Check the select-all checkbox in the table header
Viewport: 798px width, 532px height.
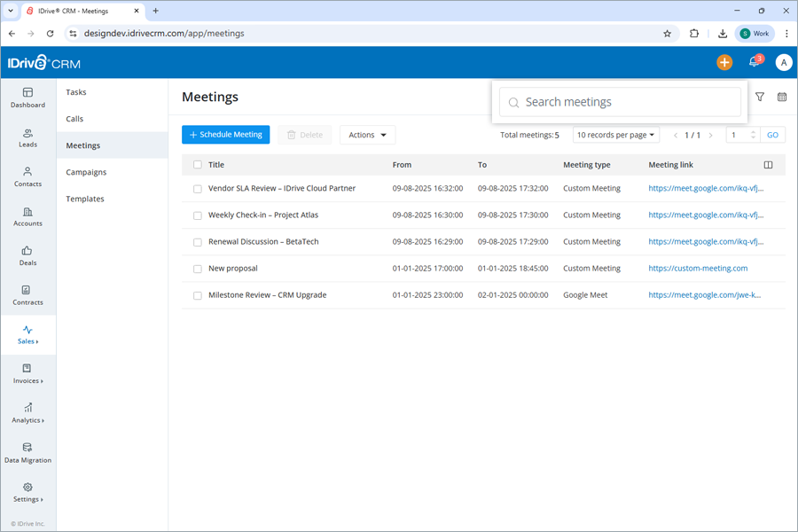click(197, 164)
